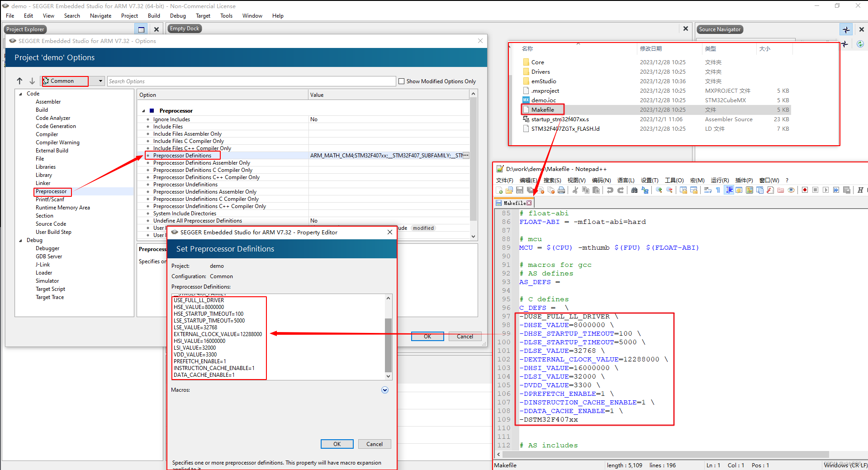
Task: Select the Replace icon in Notepad++ toolbar
Action: coord(645,190)
